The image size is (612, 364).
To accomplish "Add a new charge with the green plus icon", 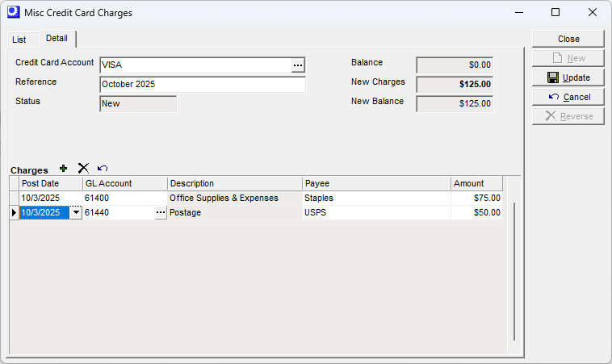I will pos(63,168).
